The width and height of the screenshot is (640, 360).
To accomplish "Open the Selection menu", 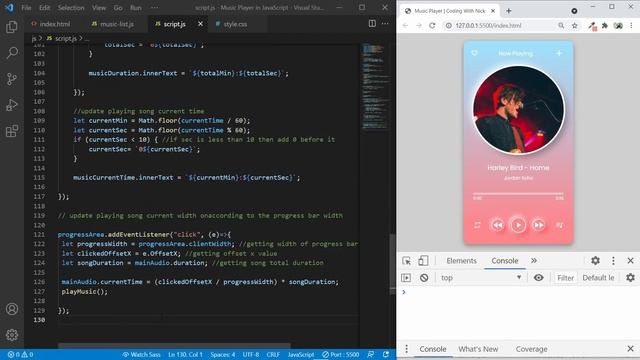I will [x=71, y=8].
